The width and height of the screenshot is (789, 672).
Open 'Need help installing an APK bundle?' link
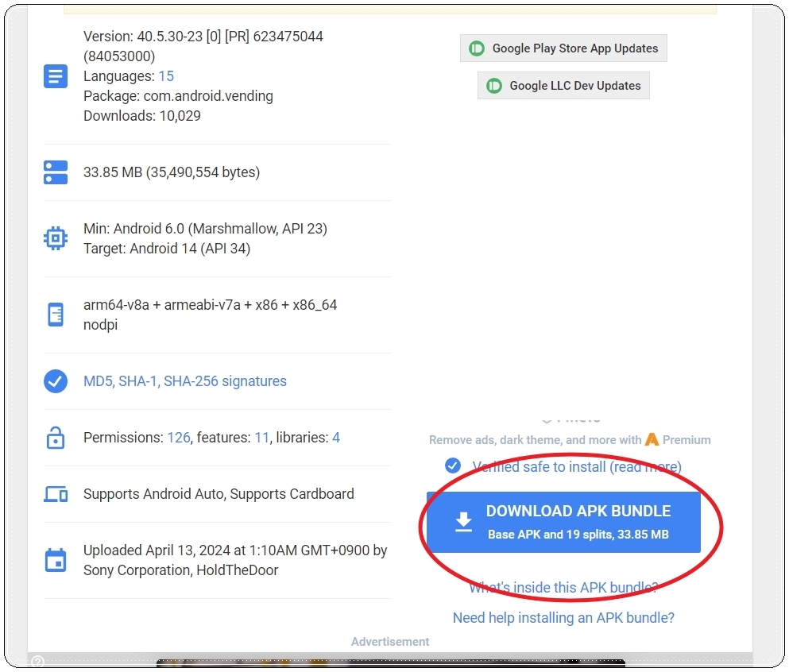tap(563, 618)
